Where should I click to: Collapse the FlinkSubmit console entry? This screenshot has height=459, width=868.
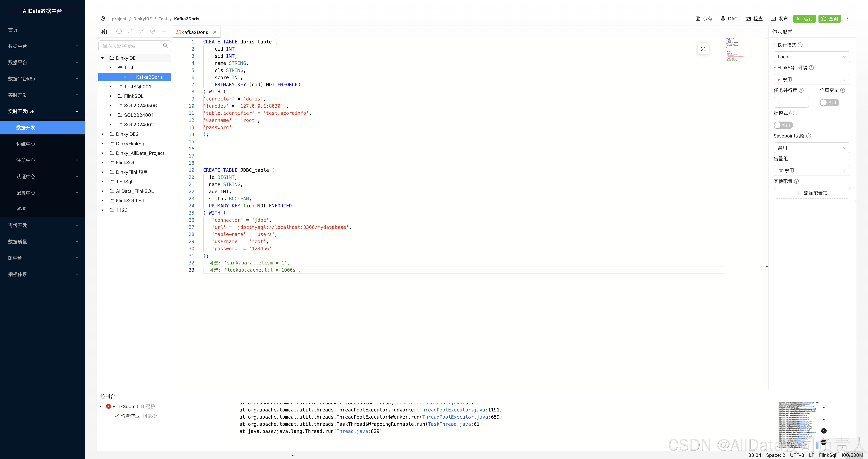101,406
